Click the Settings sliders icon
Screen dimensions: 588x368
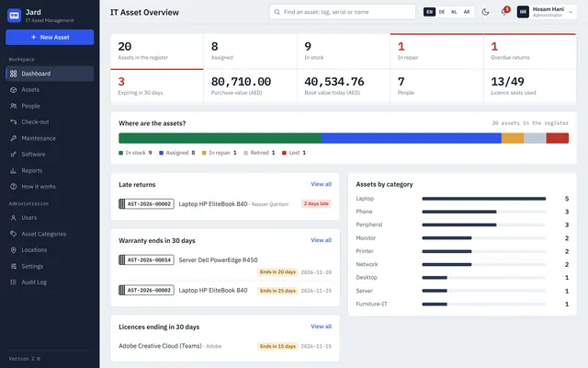pos(14,266)
